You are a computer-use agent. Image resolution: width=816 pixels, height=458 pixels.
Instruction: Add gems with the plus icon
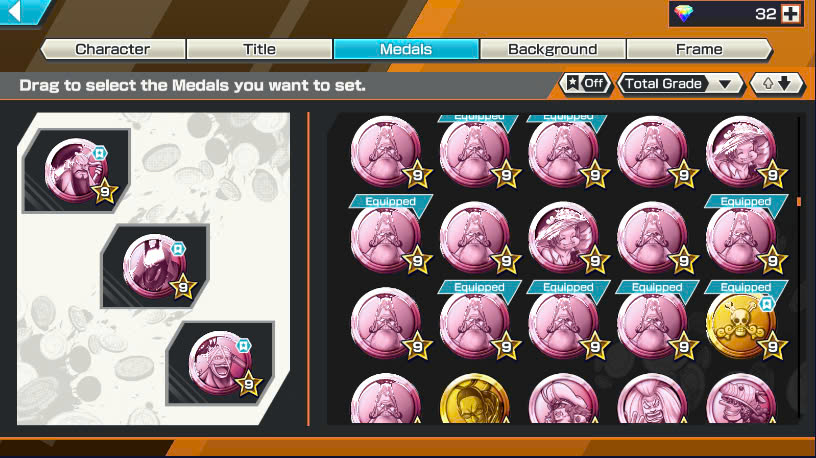(x=790, y=14)
